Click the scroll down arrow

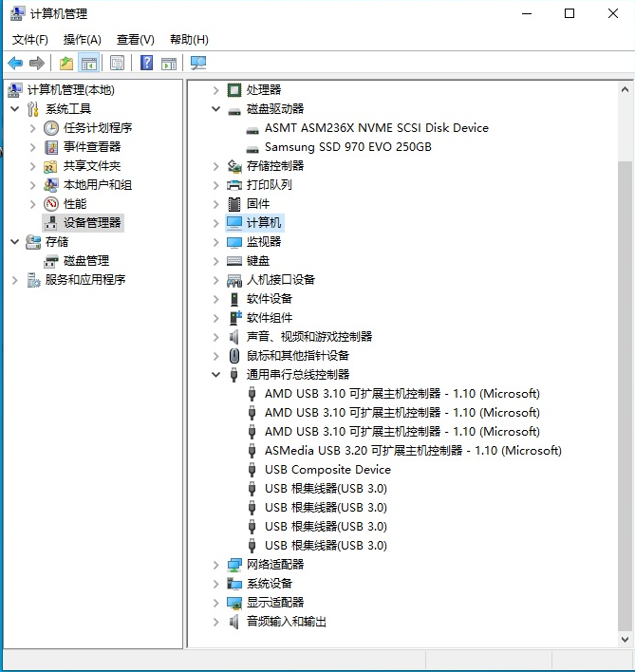[x=626, y=640]
